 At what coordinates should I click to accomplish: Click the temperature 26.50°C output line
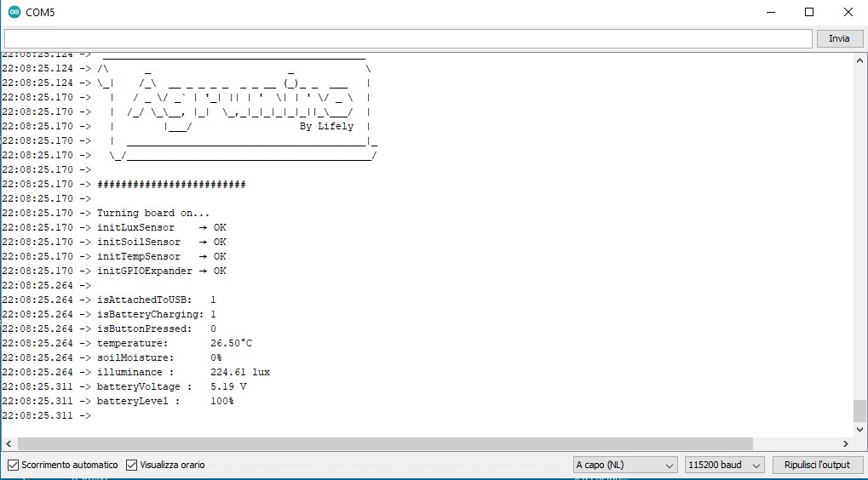pyautogui.click(x=175, y=343)
